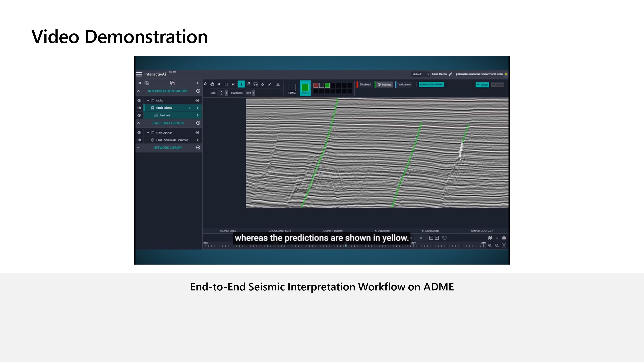
Task: Open the brush Size dropdown
Action: coord(226,93)
